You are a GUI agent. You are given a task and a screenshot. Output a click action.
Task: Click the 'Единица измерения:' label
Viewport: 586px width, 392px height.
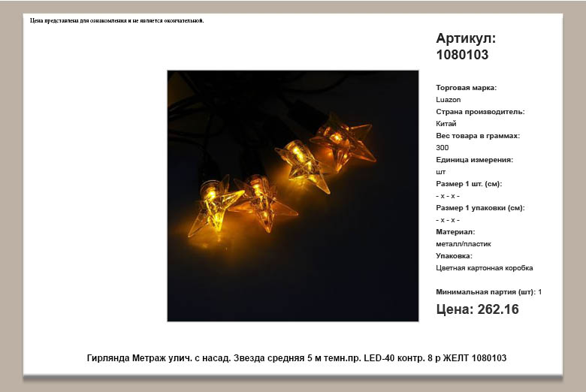pyautogui.click(x=474, y=160)
